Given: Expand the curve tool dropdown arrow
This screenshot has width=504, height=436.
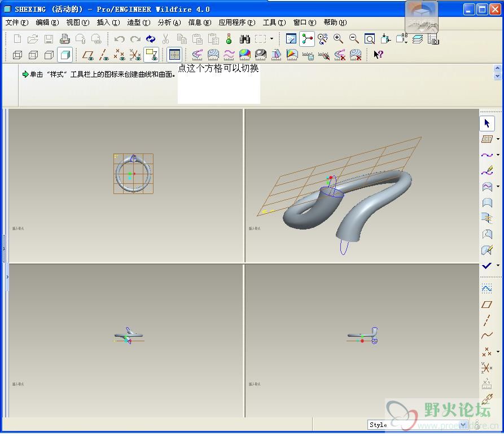Looking at the screenshot, I should pyautogui.click(x=498, y=155).
